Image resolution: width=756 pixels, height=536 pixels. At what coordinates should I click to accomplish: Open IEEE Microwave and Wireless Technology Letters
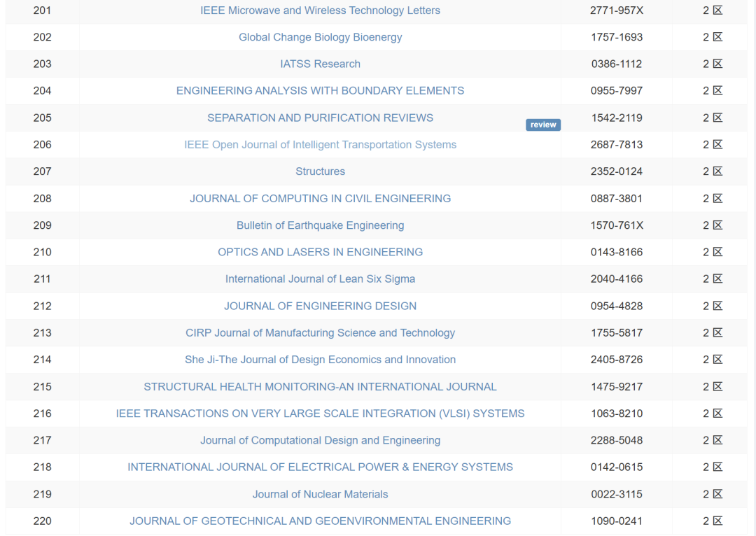[x=320, y=10]
